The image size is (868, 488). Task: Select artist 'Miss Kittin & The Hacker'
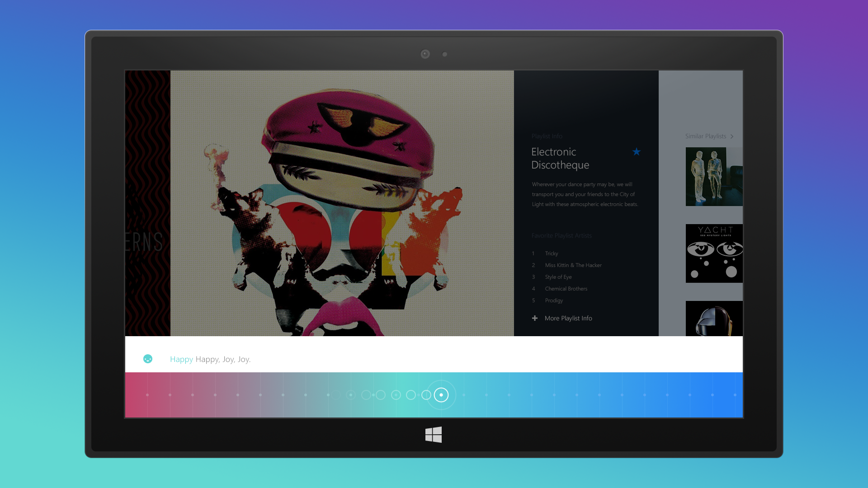point(573,265)
